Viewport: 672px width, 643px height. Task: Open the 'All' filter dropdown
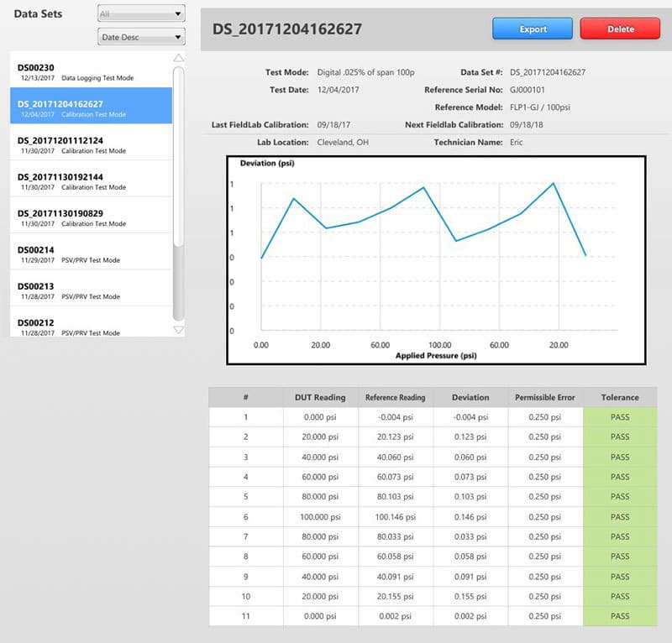(x=140, y=13)
